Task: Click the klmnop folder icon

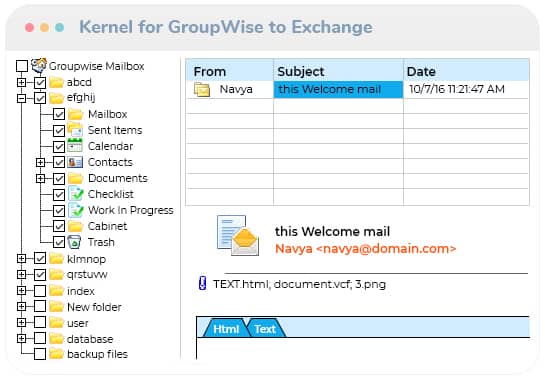Action: click(56, 259)
